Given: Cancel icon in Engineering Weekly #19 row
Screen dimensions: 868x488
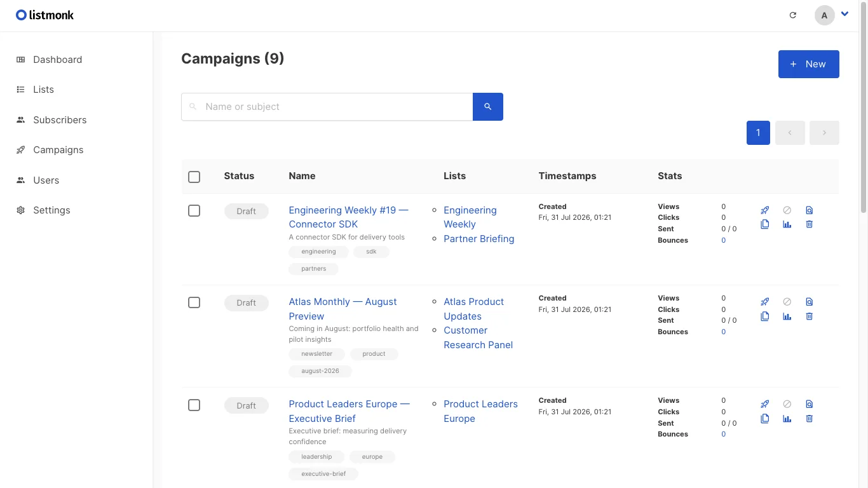Looking at the screenshot, I should pos(787,210).
